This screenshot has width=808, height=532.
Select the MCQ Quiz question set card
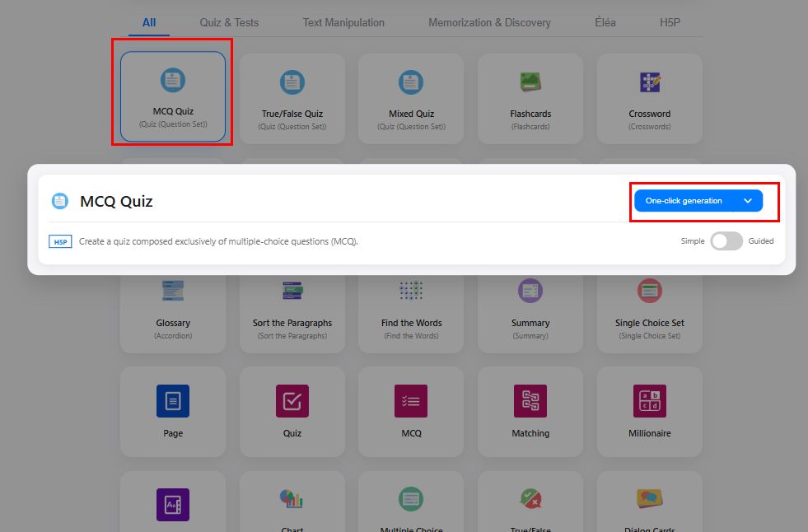click(173, 96)
